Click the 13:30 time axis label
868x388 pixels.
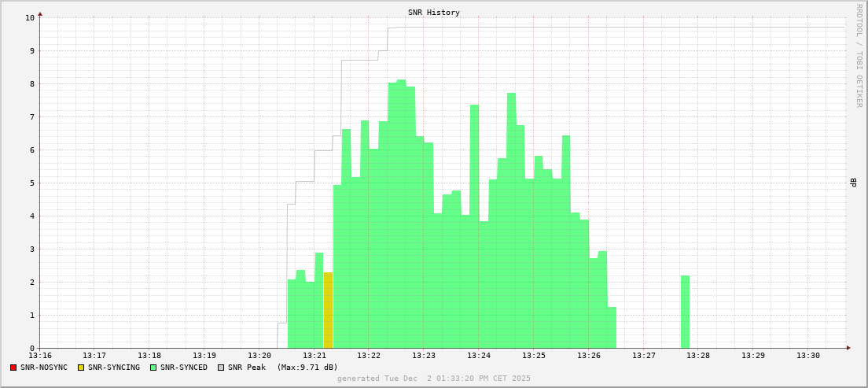point(808,357)
